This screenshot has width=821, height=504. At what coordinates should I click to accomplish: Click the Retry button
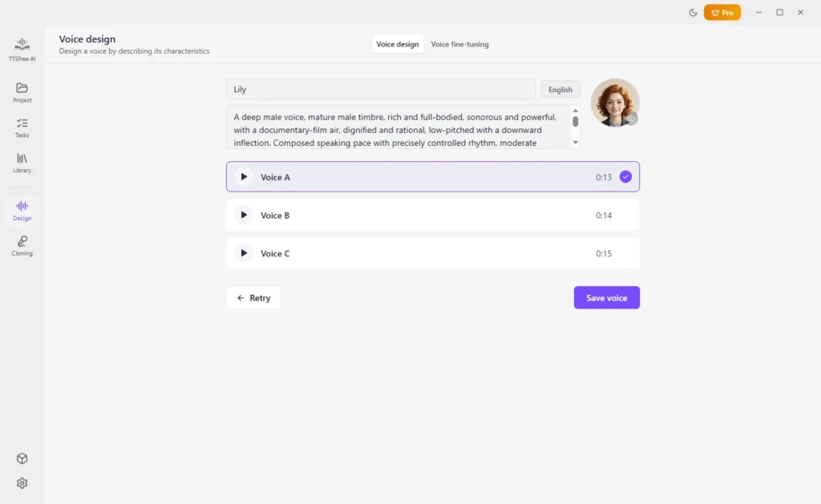[x=253, y=298]
